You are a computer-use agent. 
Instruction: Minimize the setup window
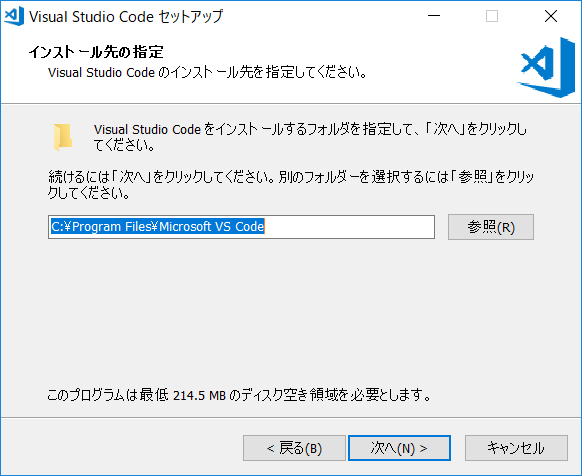434,16
